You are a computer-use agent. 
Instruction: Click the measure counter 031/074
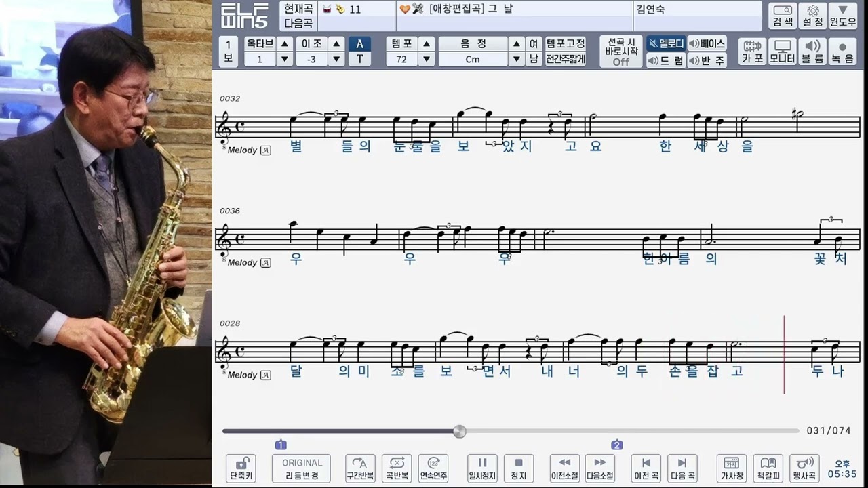829,431
